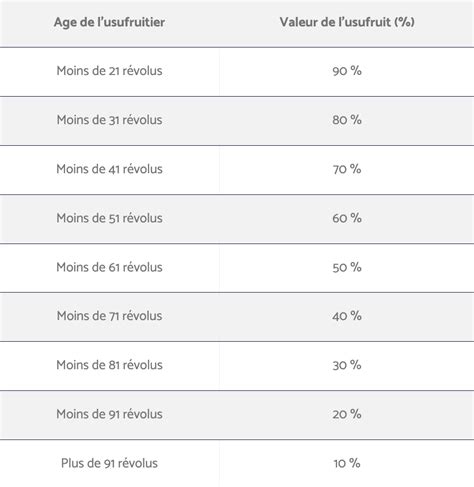Select the 'Moins de 91 révolus' cell
The image size is (474, 487).
(x=109, y=414)
